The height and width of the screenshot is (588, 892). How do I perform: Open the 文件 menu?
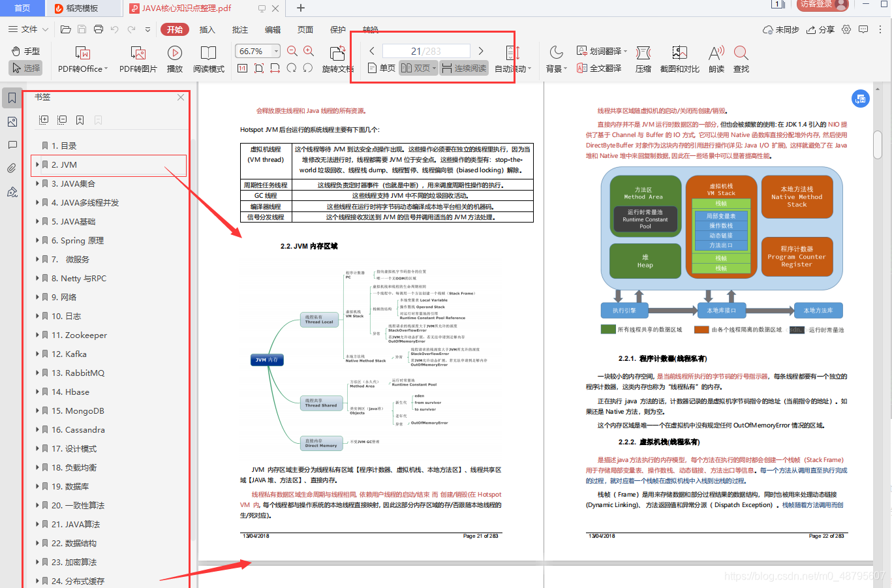coord(29,29)
